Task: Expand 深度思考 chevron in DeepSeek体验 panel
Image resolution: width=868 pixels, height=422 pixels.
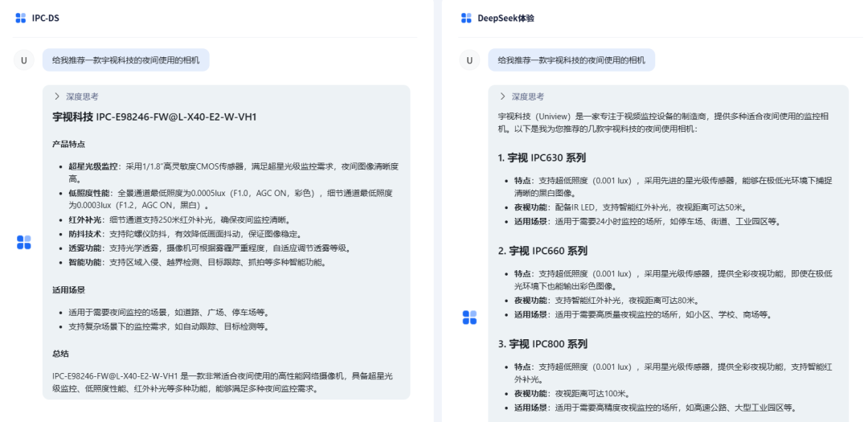Action: tap(502, 96)
